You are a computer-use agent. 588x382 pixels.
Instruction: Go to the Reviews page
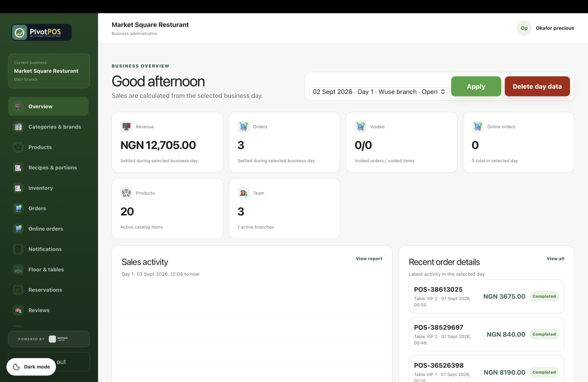pyautogui.click(x=48, y=310)
